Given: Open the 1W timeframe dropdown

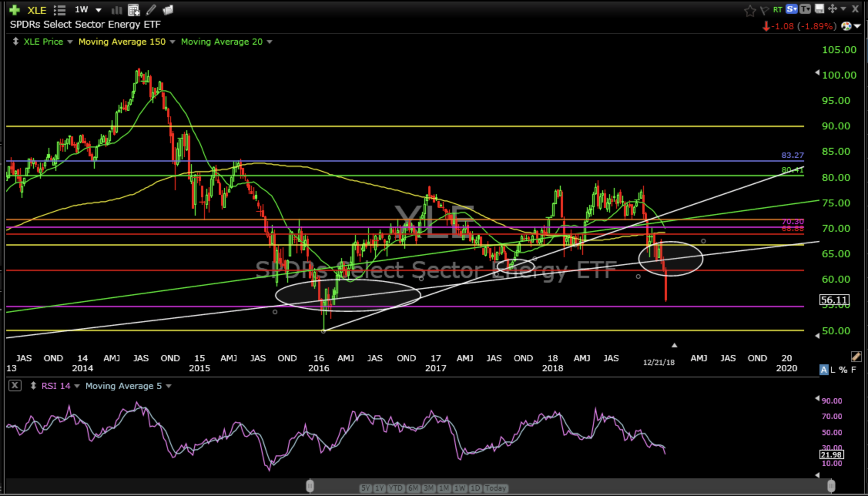Looking at the screenshot, I should [x=98, y=10].
